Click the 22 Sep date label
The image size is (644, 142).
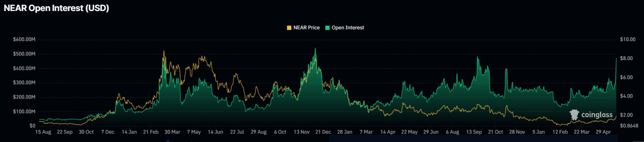[65, 132]
